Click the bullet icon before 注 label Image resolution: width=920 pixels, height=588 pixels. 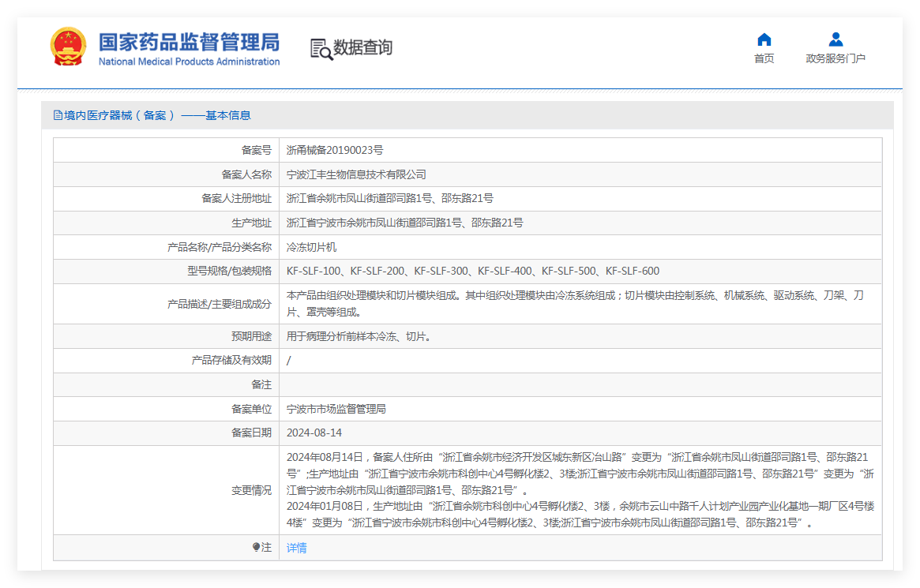256,547
